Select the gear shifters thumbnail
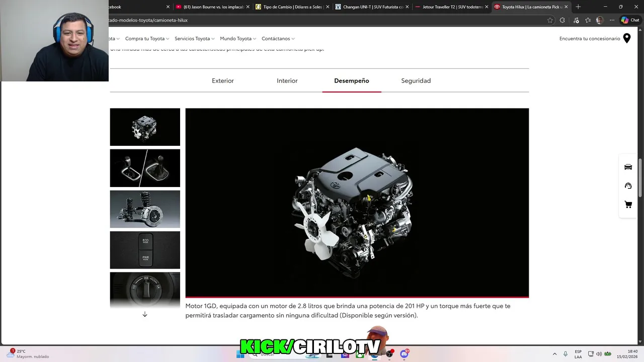The image size is (644, 362). click(145, 168)
